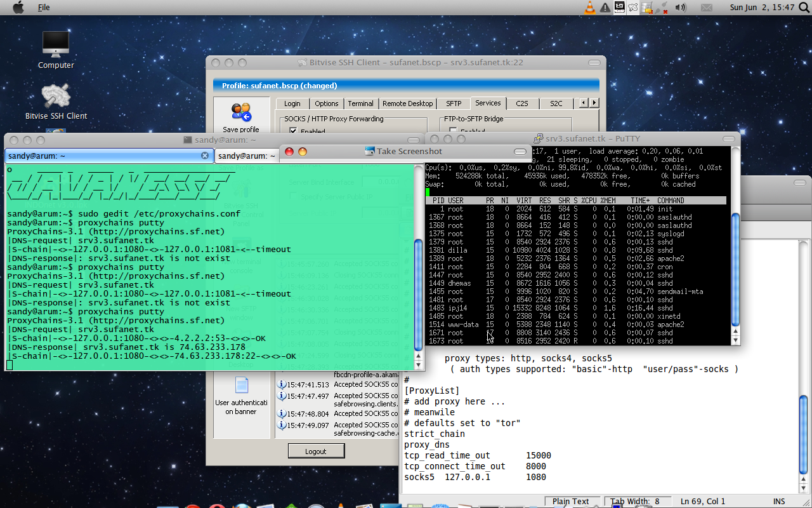Click the Save profile icon

(241, 112)
